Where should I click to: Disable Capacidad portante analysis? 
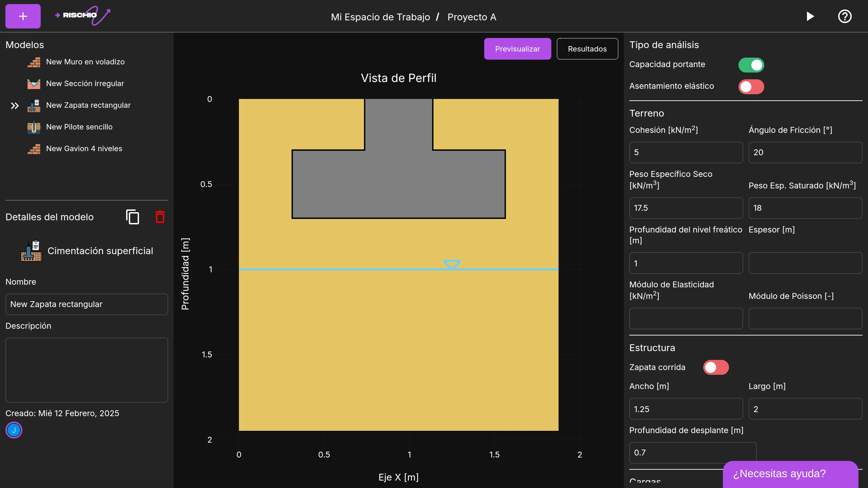(x=751, y=65)
